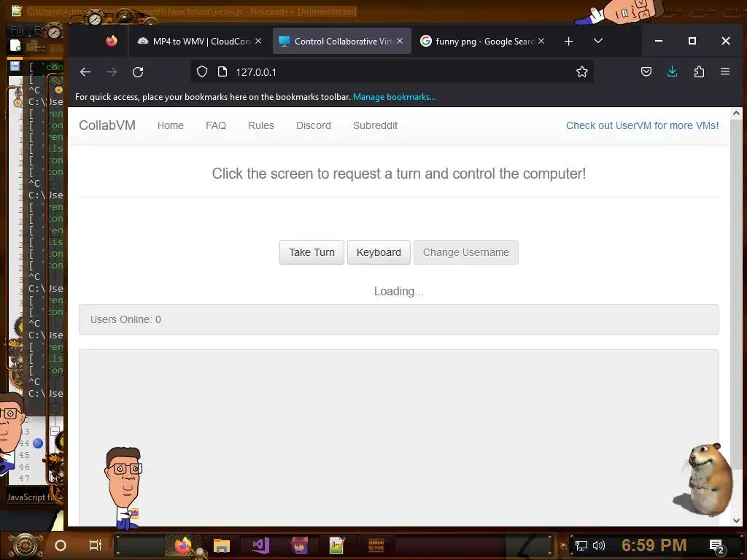Viewport: 747px width, 560px height.
Task: Open the Subreddit nav link
Action: [x=375, y=125]
